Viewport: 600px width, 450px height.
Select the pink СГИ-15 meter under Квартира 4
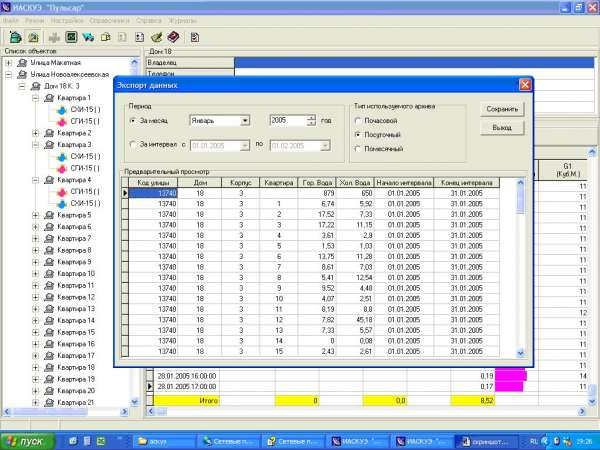point(78,191)
